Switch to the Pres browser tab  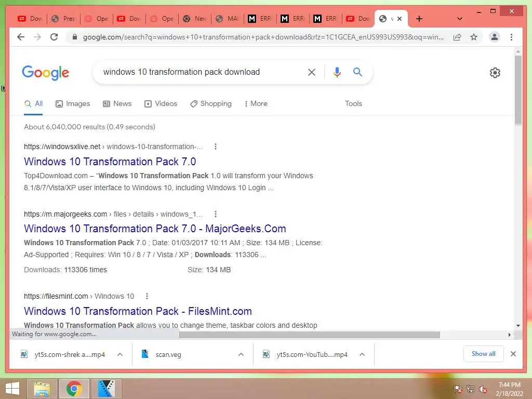click(x=63, y=19)
